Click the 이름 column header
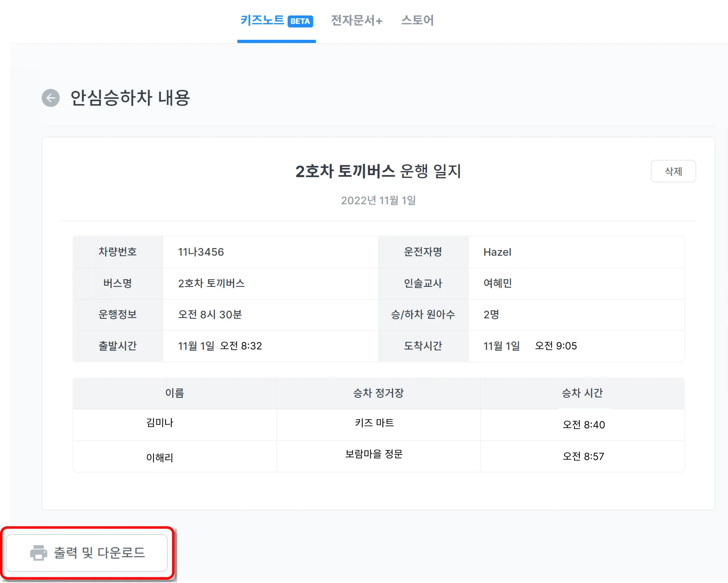The width and height of the screenshot is (728, 583). click(175, 393)
